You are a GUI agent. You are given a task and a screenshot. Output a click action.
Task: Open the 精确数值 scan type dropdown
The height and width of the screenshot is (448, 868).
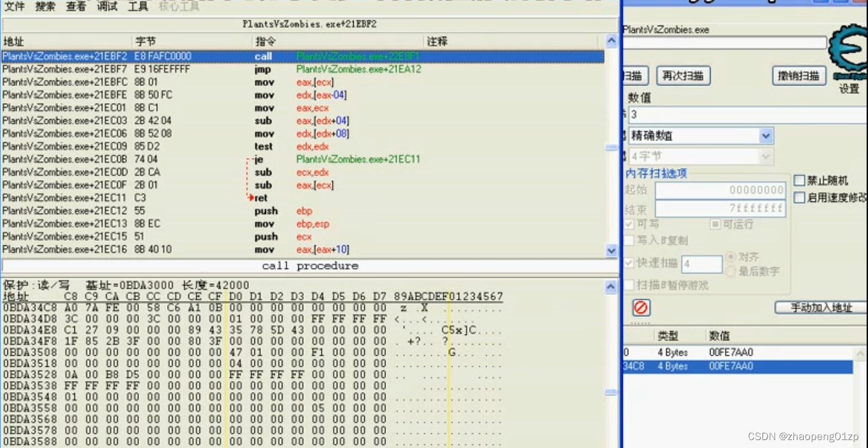coord(701,135)
